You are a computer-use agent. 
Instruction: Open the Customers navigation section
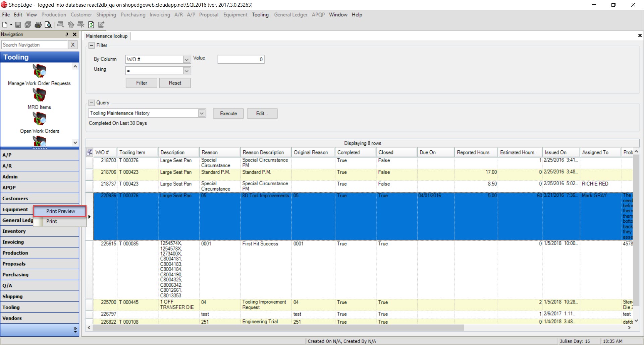40,198
